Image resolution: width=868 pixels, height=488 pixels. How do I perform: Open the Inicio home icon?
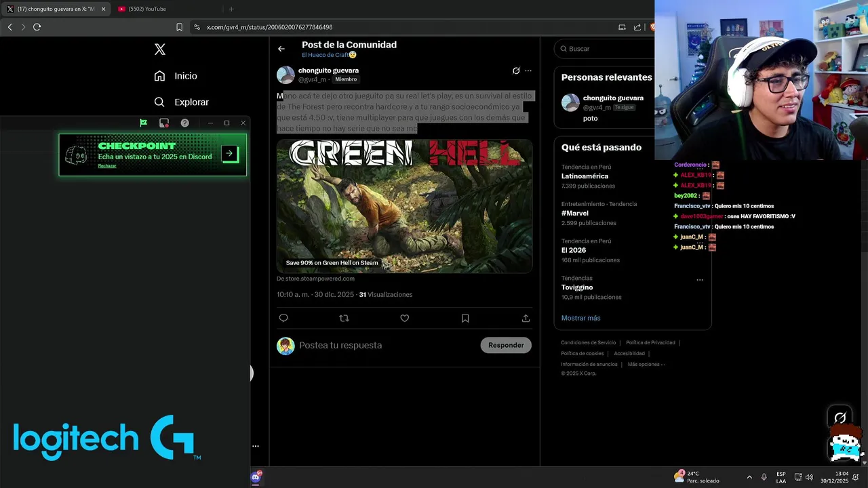[x=159, y=76]
